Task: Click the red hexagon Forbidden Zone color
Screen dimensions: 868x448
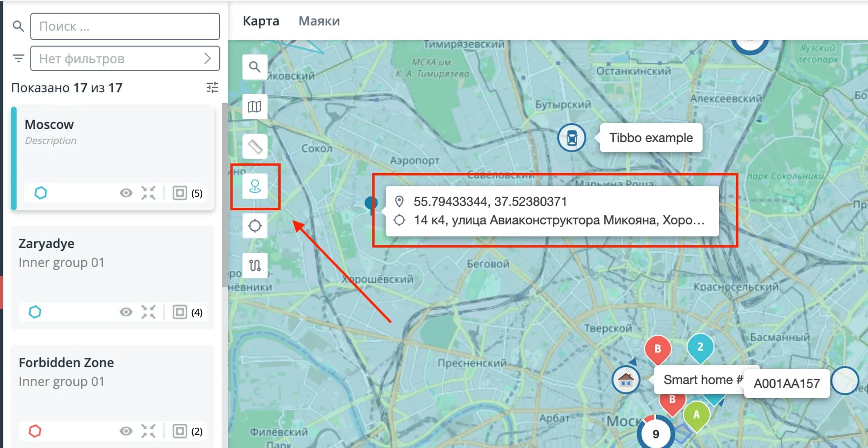Action: [x=35, y=431]
